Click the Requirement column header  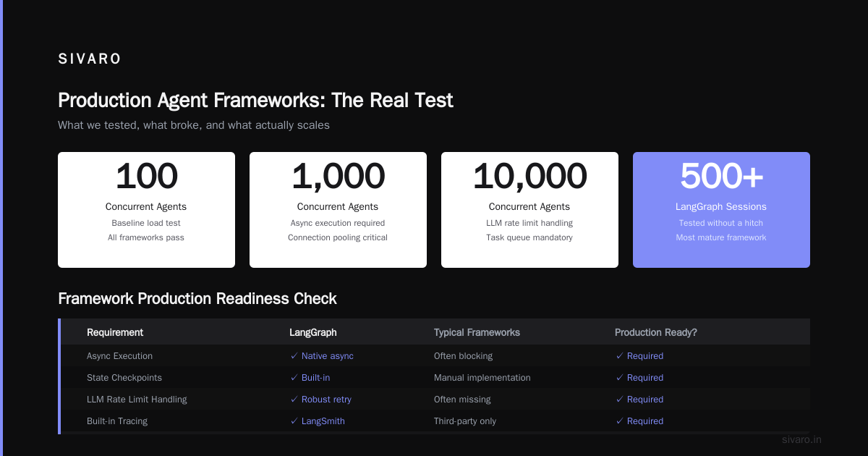point(115,332)
